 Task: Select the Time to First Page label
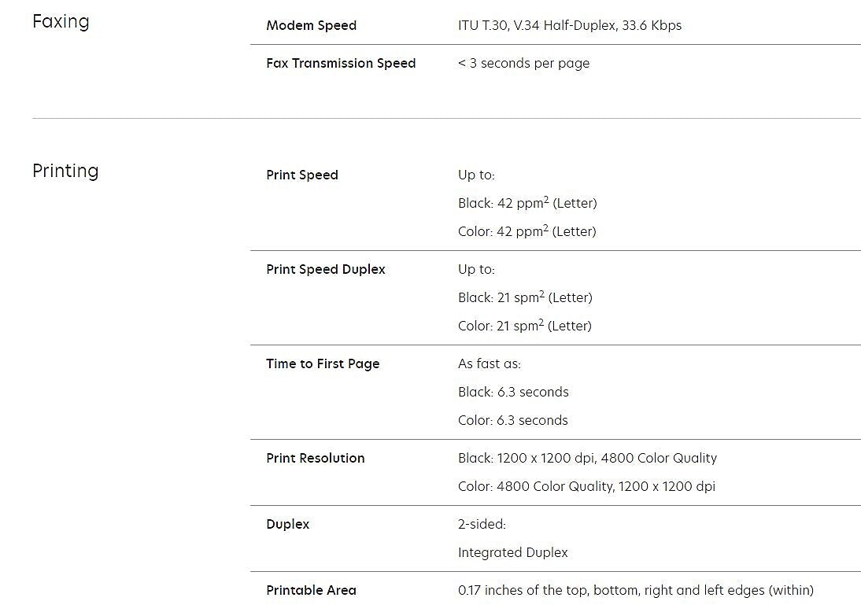323,363
